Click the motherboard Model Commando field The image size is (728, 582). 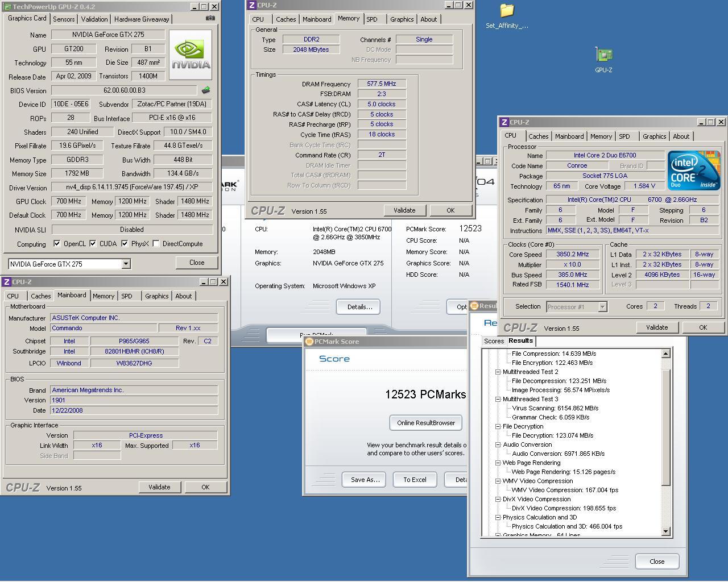[104, 328]
